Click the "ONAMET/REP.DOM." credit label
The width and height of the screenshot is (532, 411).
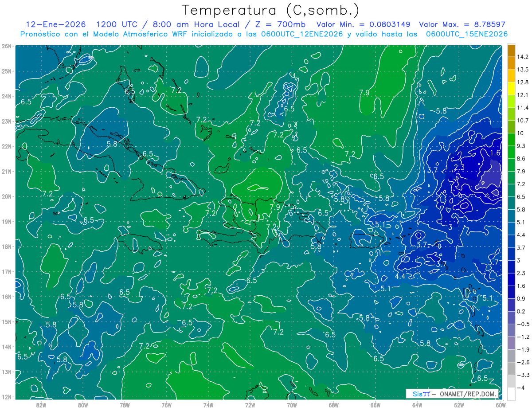468,394
